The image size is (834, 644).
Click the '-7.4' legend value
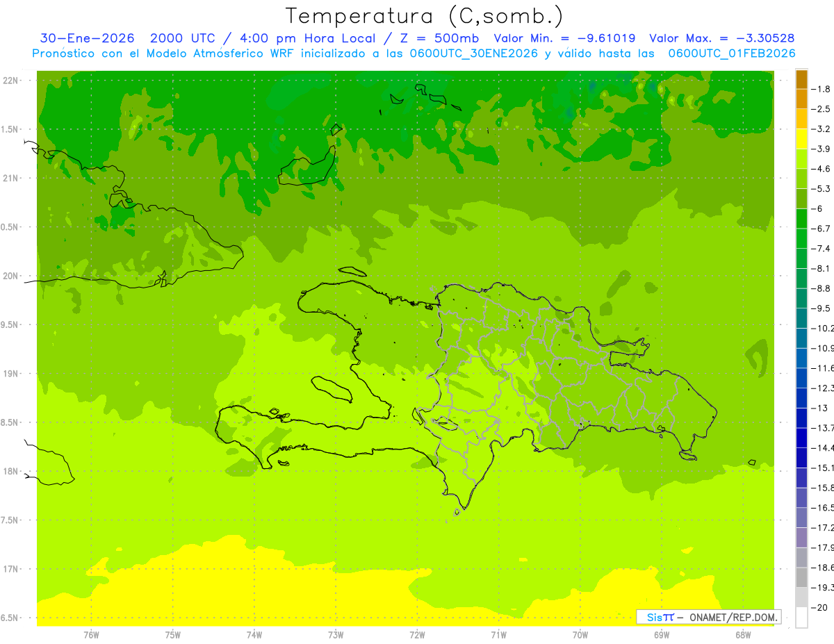822,249
